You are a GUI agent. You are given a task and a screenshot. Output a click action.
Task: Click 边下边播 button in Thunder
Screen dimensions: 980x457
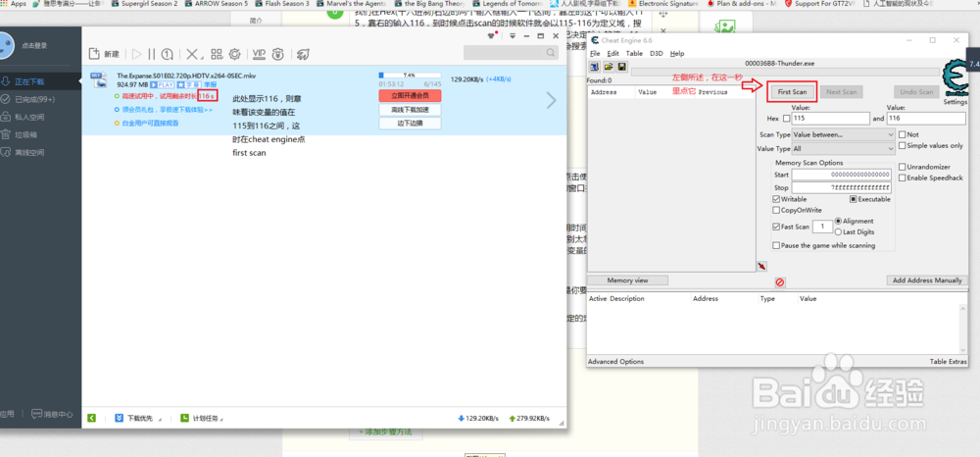tap(410, 124)
